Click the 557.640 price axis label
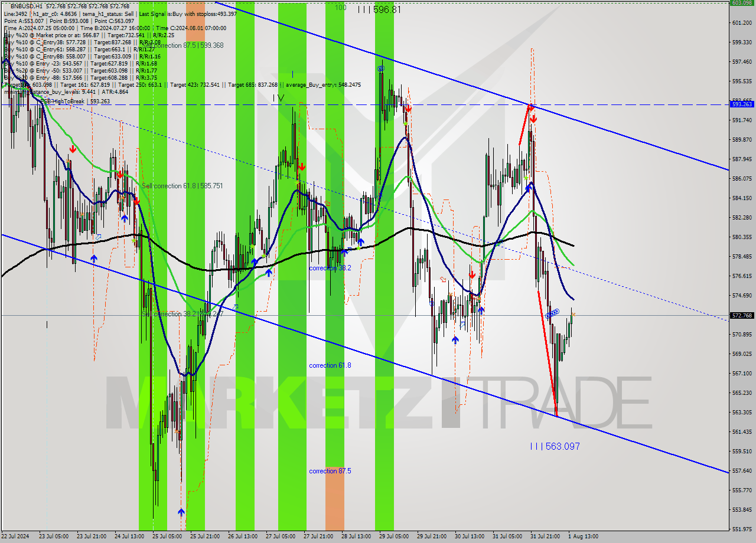756x543 pixels. tap(741, 470)
